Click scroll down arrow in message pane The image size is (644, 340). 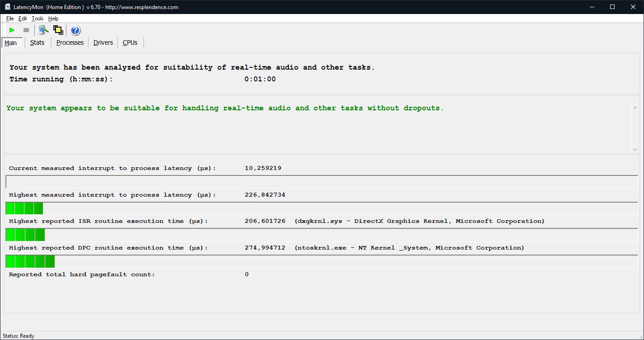tap(635, 149)
